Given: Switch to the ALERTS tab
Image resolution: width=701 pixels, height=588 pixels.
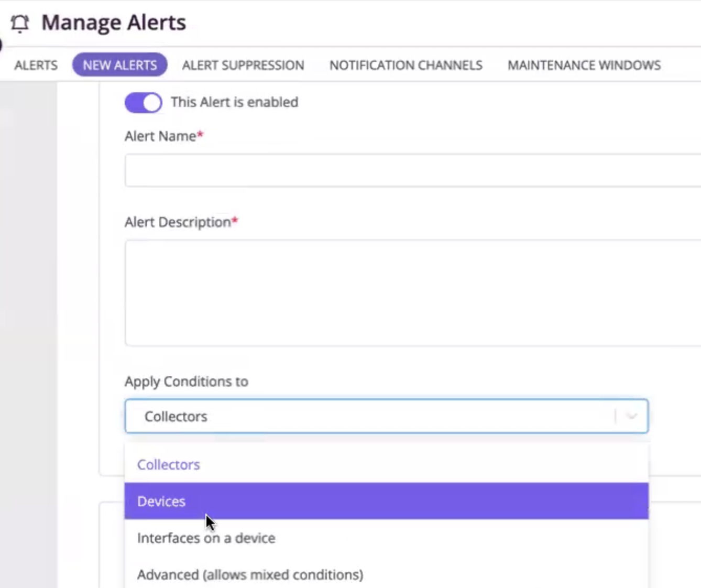Looking at the screenshot, I should (x=36, y=65).
